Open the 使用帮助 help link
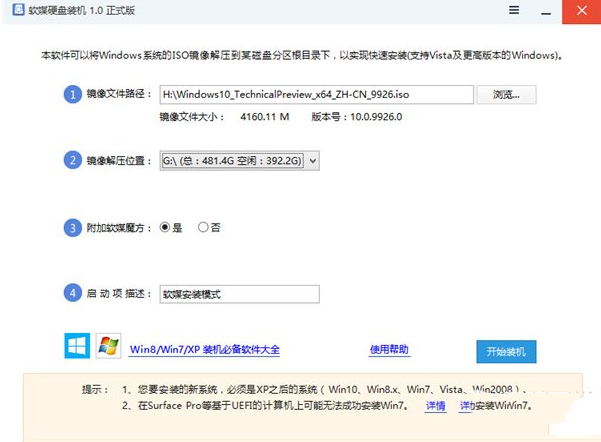Viewport: 601px width, 442px height. 389,349
